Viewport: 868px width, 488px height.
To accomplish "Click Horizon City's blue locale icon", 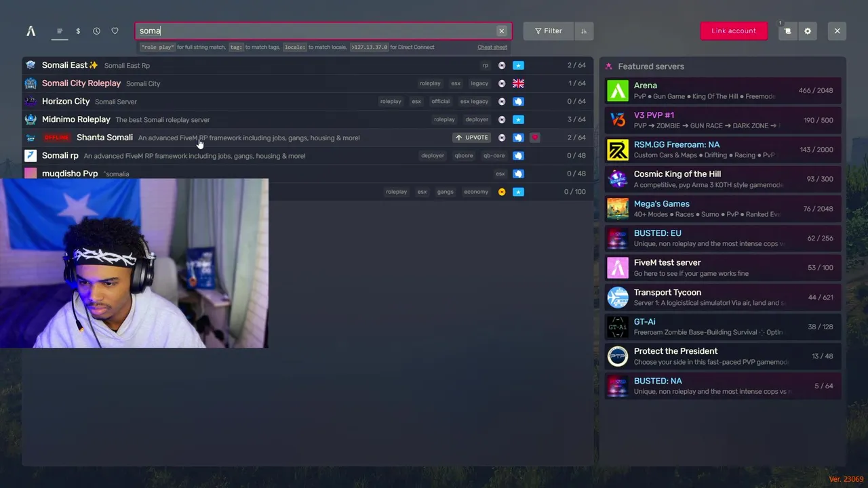I will click(x=518, y=102).
